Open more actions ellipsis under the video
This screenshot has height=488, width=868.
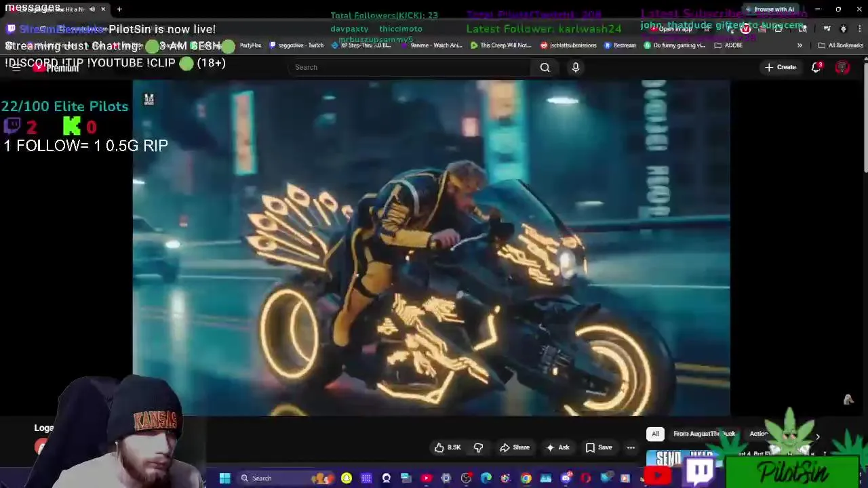pyautogui.click(x=631, y=447)
